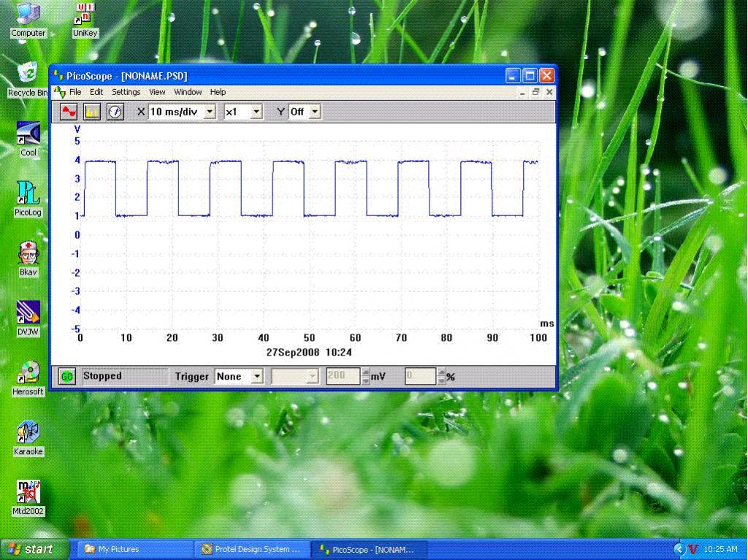Screen dimensions: 748x560
Task: Open the spectrum analyzer view icon
Action: [x=92, y=112]
